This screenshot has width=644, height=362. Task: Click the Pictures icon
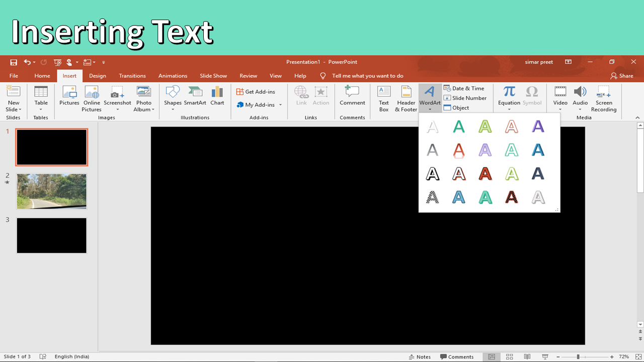click(69, 96)
